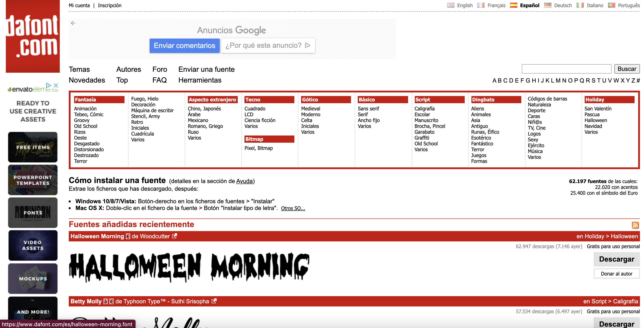Click the ¿Por qué este anuncio? option
This screenshot has width=644, height=328.
click(268, 45)
